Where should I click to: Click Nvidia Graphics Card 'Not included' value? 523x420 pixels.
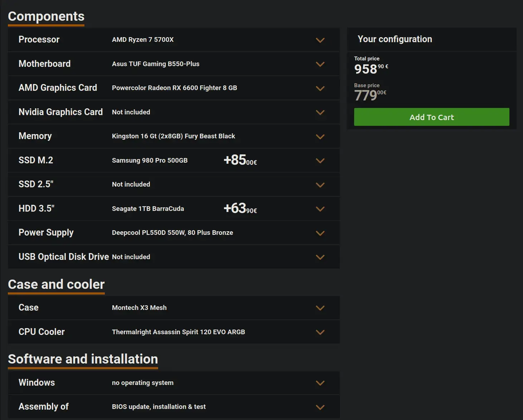coord(131,112)
